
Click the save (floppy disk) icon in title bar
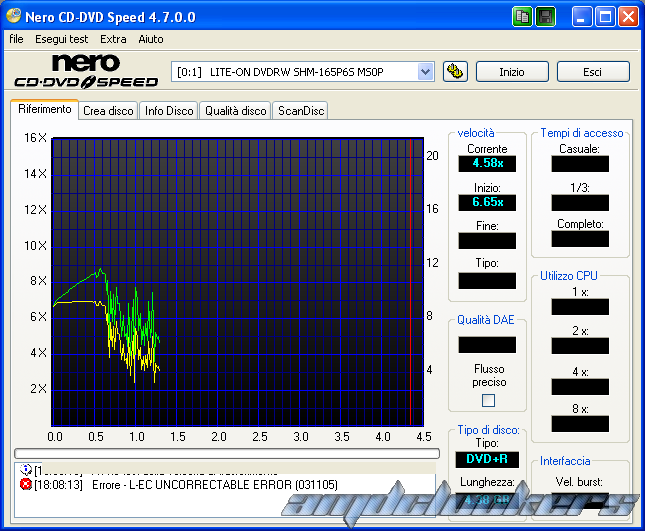(x=546, y=17)
